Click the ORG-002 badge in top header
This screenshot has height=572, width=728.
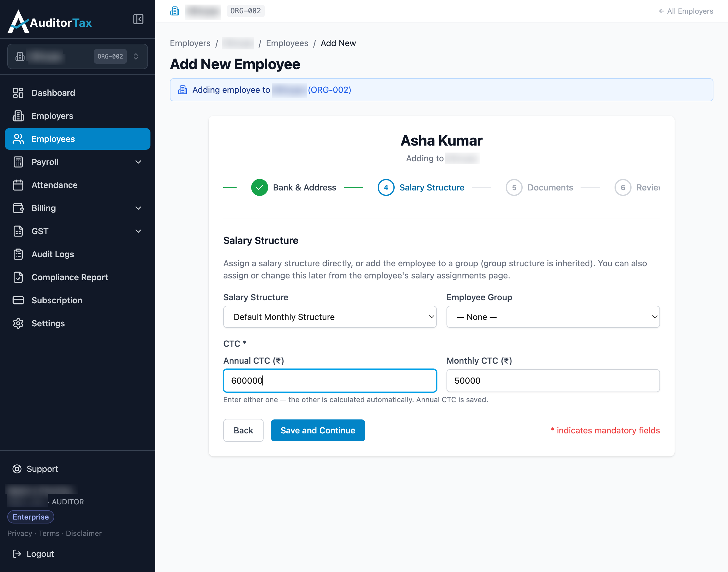tap(245, 11)
